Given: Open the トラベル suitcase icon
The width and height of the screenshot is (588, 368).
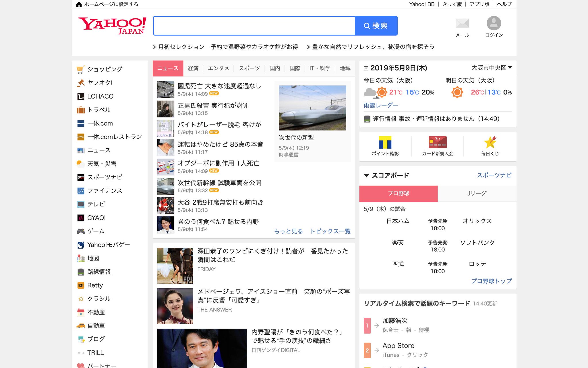Looking at the screenshot, I should (81, 110).
